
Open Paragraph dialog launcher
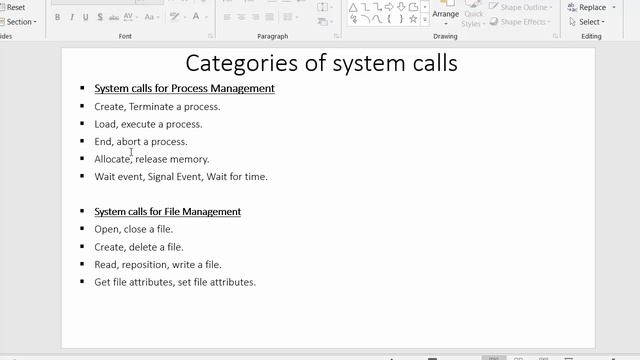(337, 36)
